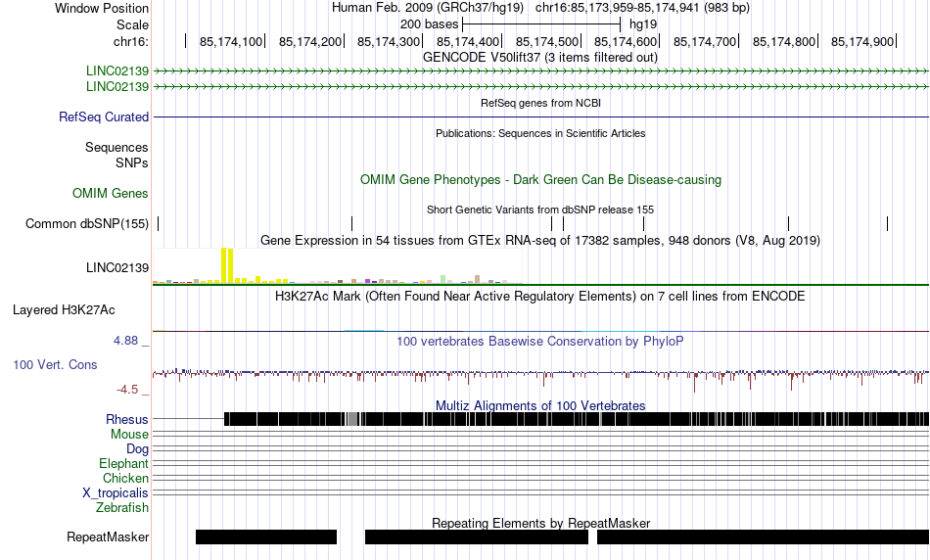Click Human Feb. 2009 (GRCh37/hg19) text
The image size is (930, 560).
coord(428,8)
